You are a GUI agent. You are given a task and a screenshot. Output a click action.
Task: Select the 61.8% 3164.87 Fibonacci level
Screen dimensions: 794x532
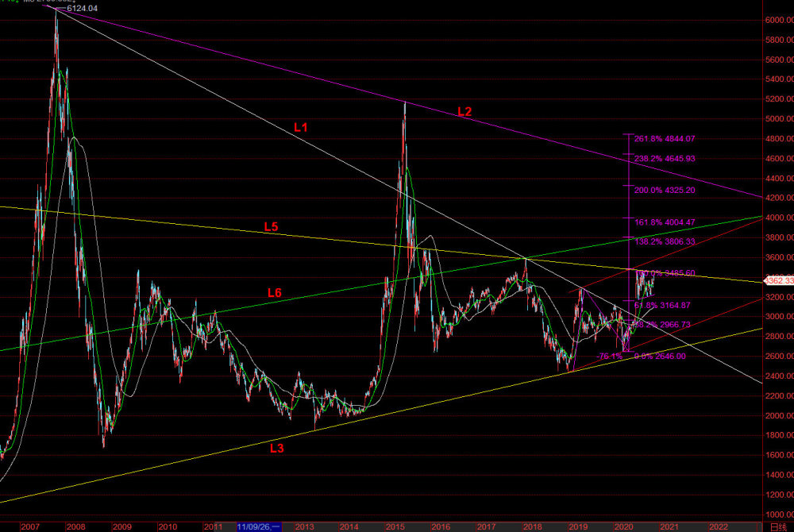pyautogui.click(x=662, y=305)
